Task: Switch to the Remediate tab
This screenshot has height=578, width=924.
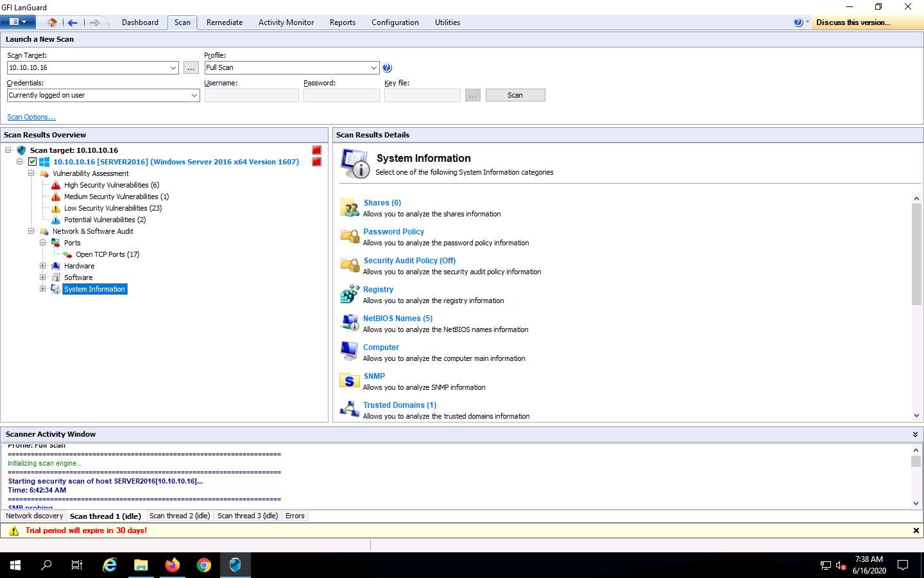Action: (x=225, y=22)
